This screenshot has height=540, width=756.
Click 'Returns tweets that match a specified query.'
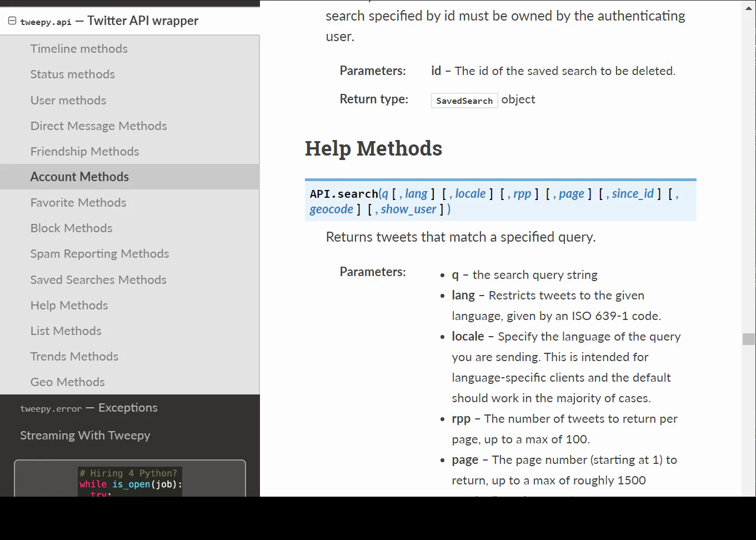[x=461, y=237]
